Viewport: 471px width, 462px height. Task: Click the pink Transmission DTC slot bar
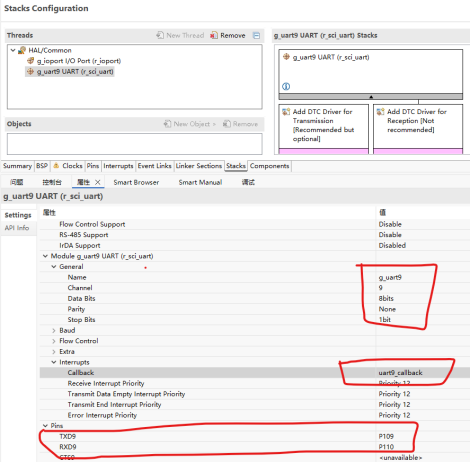[x=324, y=151]
